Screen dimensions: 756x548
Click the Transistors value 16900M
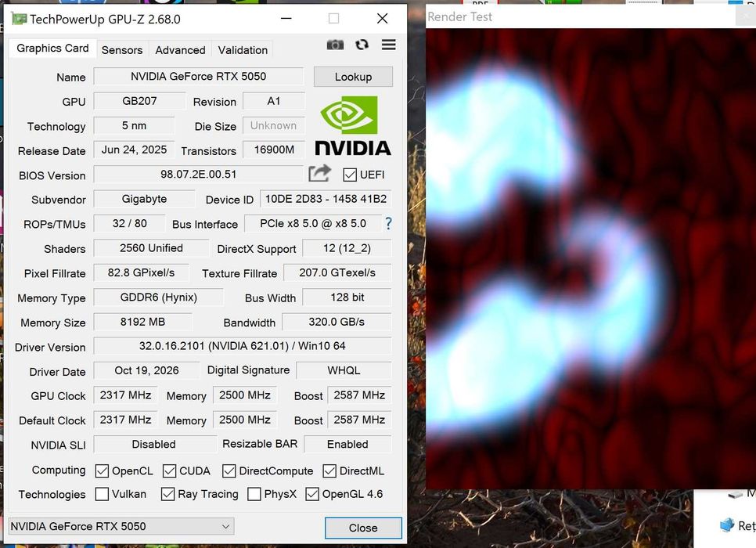click(x=274, y=150)
